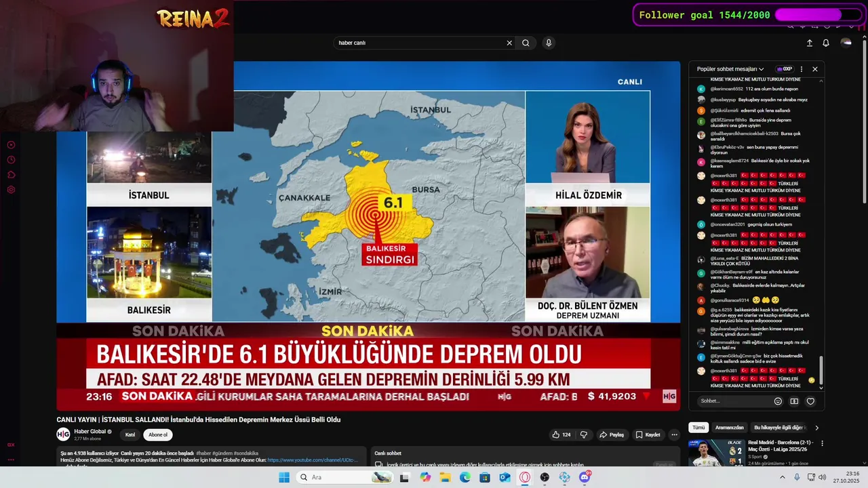This screenshot has height=488, width=868.
Task: Click the 'Kaydet' save button
Action: tap(648, 434)
